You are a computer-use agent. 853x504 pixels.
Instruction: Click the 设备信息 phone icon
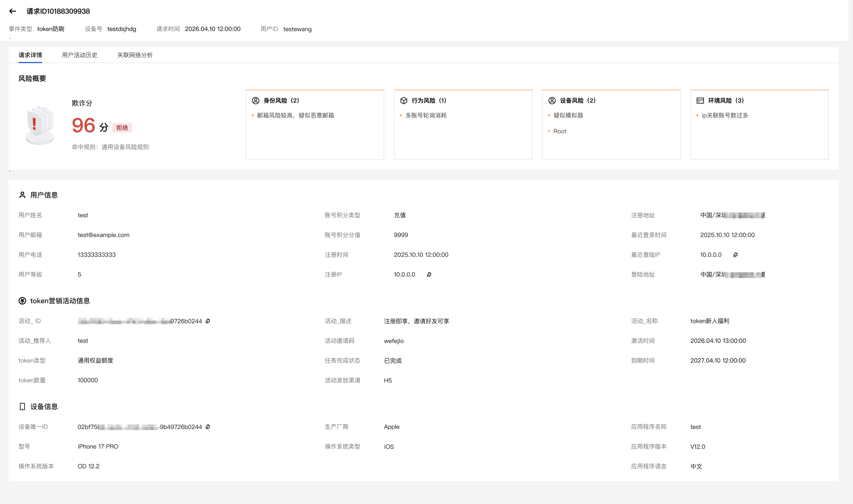click(22, 406)
